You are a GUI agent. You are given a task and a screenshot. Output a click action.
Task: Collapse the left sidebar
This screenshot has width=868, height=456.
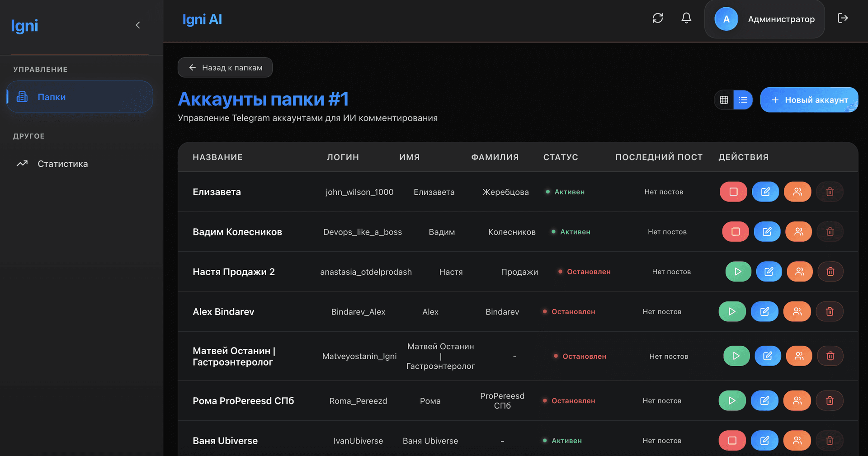pos(138,25)
